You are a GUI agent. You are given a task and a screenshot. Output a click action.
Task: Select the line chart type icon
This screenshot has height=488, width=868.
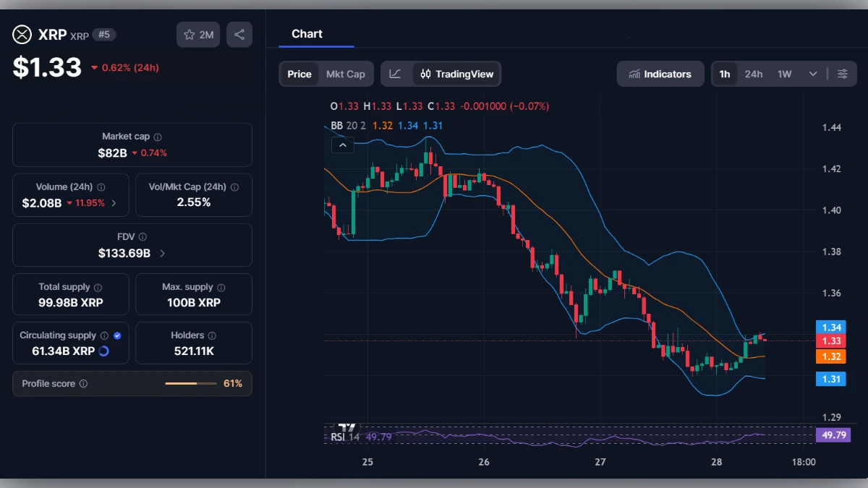tap(396, 74)
